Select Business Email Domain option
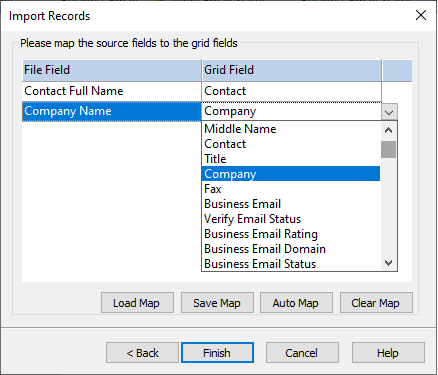The width and height of the screenshot is (438, 375). click(x=291, y=249)
